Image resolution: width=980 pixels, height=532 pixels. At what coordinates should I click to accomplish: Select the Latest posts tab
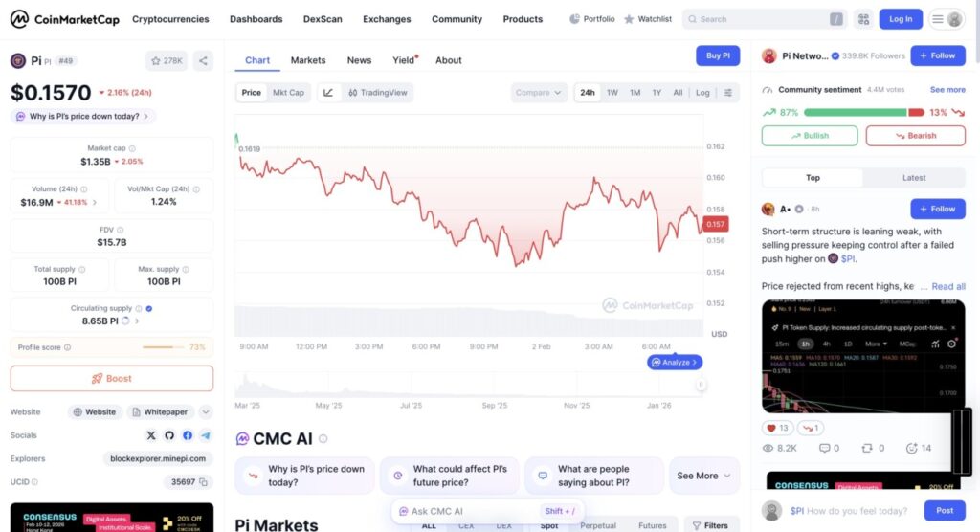(x=914, y=178)
